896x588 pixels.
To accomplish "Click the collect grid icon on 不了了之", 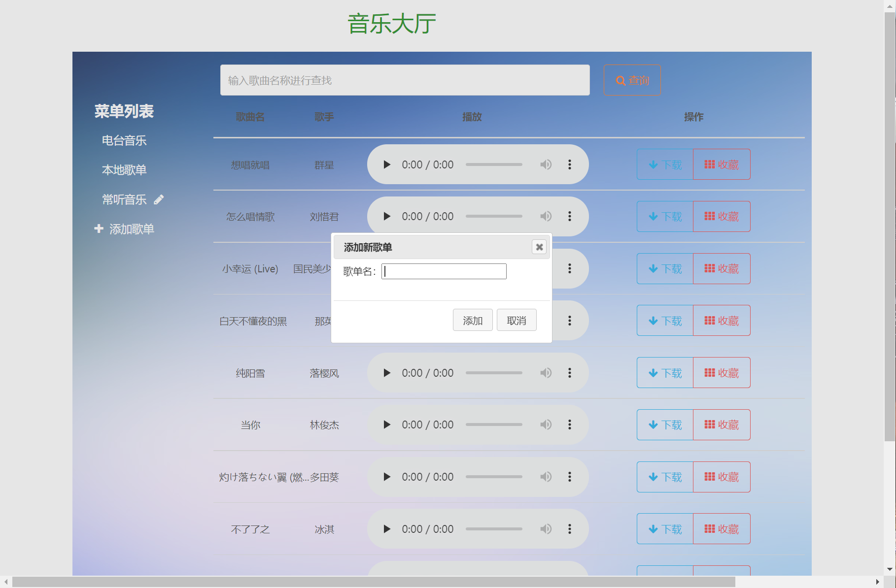I will coord(710,528).
